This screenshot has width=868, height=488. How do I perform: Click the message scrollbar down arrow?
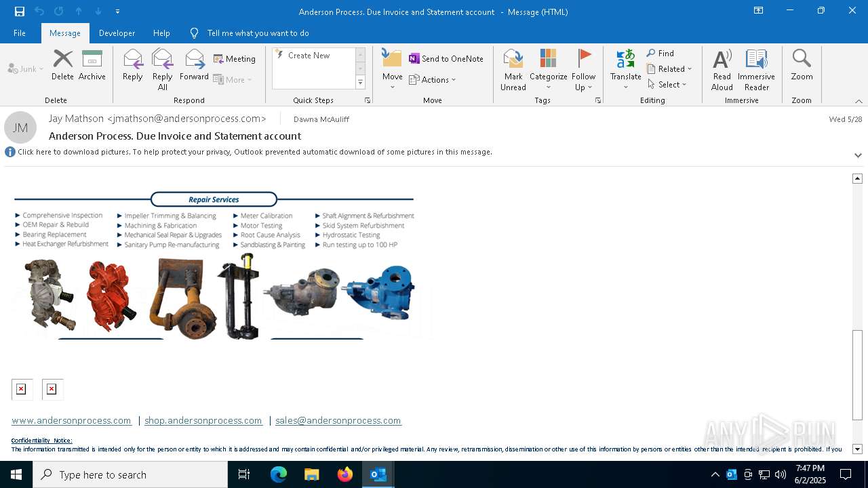857,449
